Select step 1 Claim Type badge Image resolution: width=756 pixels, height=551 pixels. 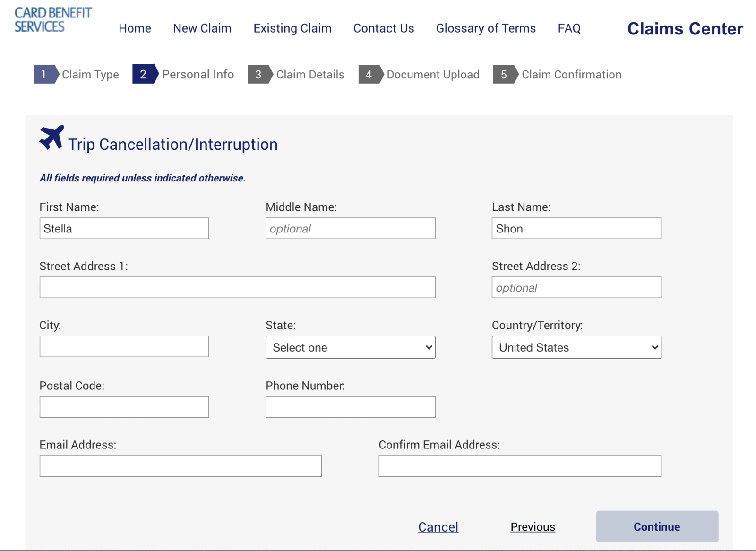[x=45, y=74]
